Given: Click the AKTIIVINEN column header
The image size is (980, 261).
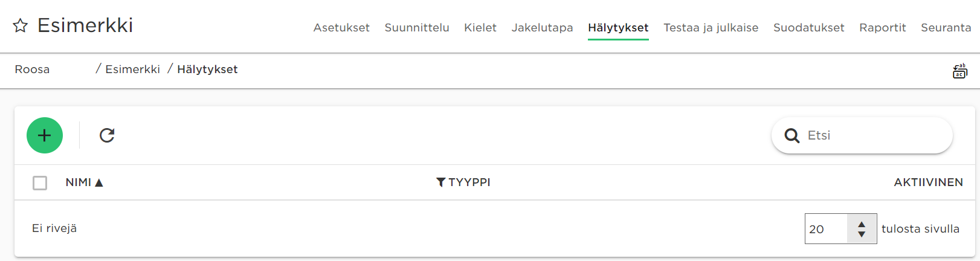Looking at the screenshot, I should (x=928, y=182).
